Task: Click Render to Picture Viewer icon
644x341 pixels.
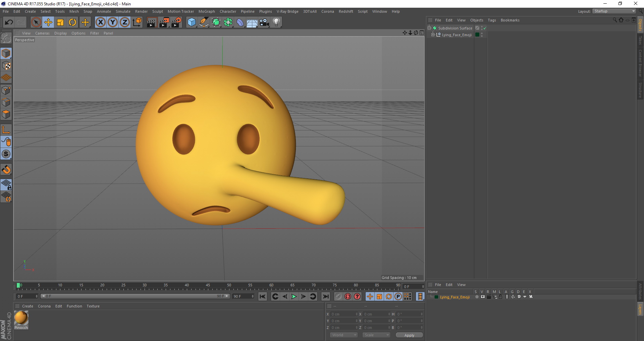Action: (x=164, y=22)
